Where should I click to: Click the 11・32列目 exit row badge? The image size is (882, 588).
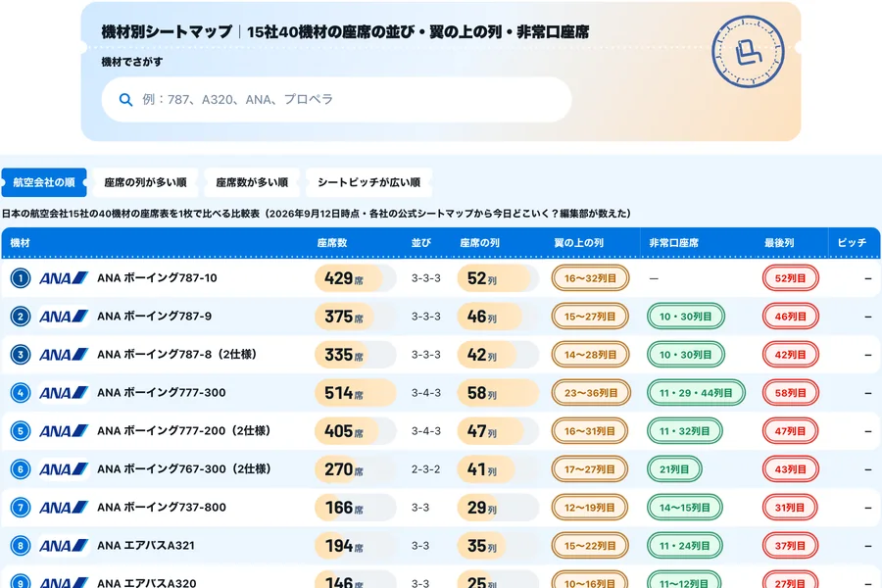[x=685, y=431]
